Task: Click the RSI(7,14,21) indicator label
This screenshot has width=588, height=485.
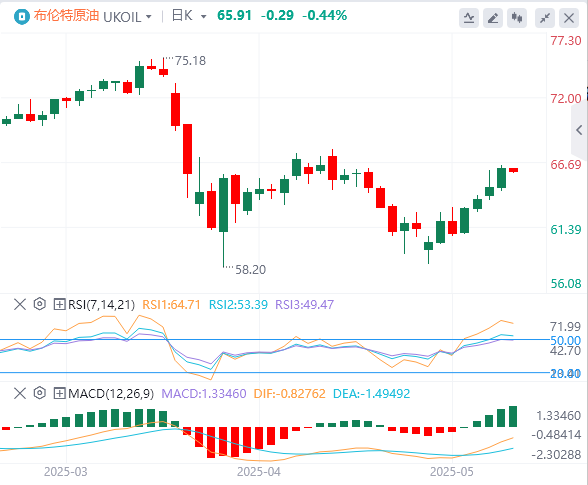Action: pos(101,305)
